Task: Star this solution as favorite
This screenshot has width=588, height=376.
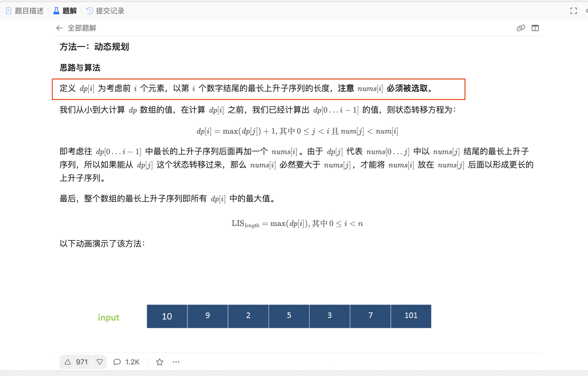Action: 159,362
